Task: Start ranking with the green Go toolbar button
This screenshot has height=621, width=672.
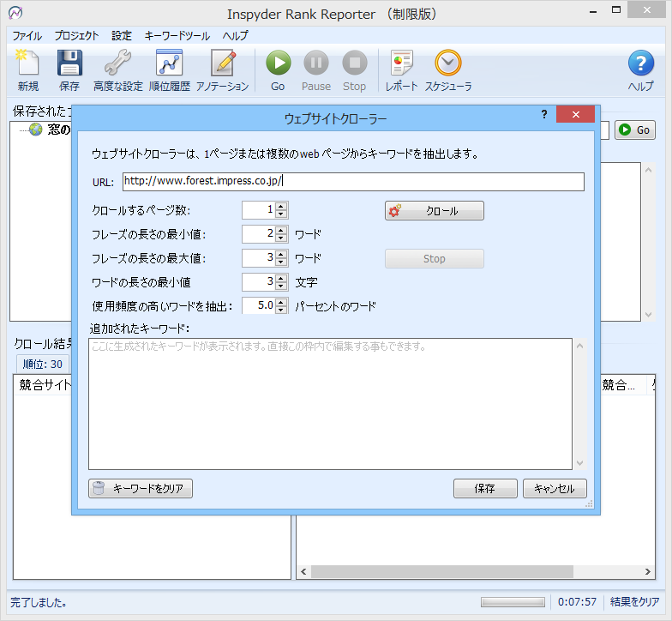Action: coord(278,70)
